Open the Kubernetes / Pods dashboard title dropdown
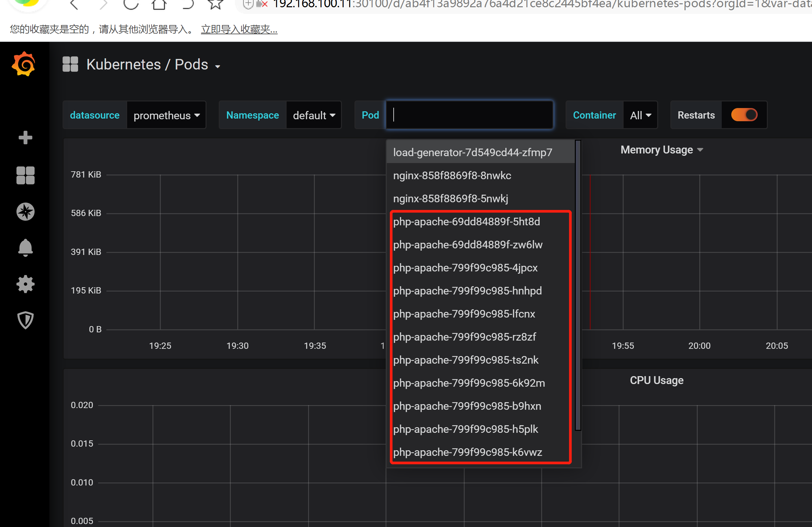The height and width of the screenshot is (527, 812). click(153, 65)
